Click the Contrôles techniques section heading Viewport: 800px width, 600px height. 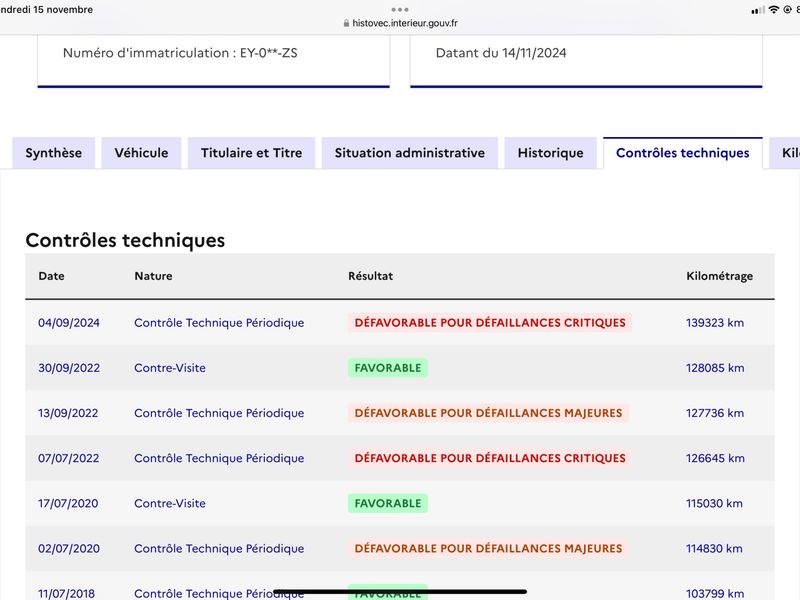click(x=125, y=240)
